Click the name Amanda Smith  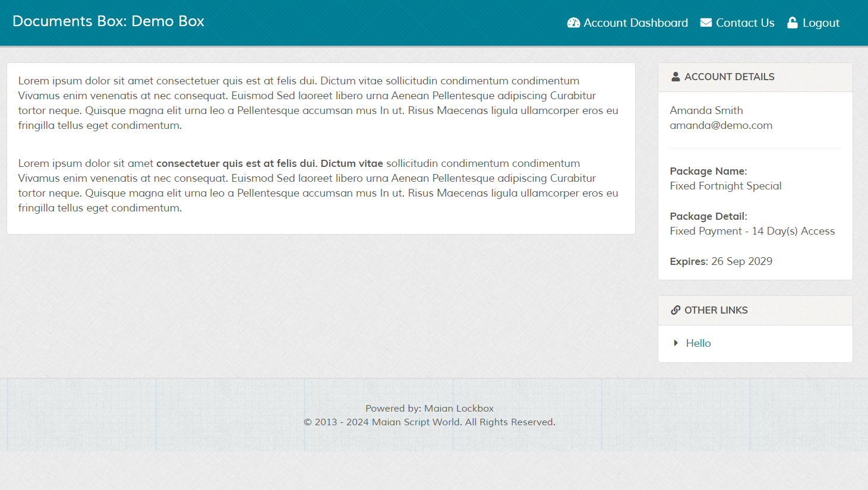[x=706, y=110]
